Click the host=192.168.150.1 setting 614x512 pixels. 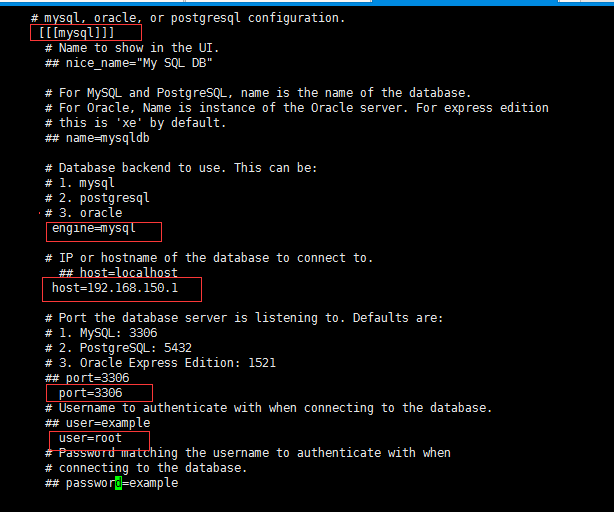pyautogui.click(x=114, y=288)
